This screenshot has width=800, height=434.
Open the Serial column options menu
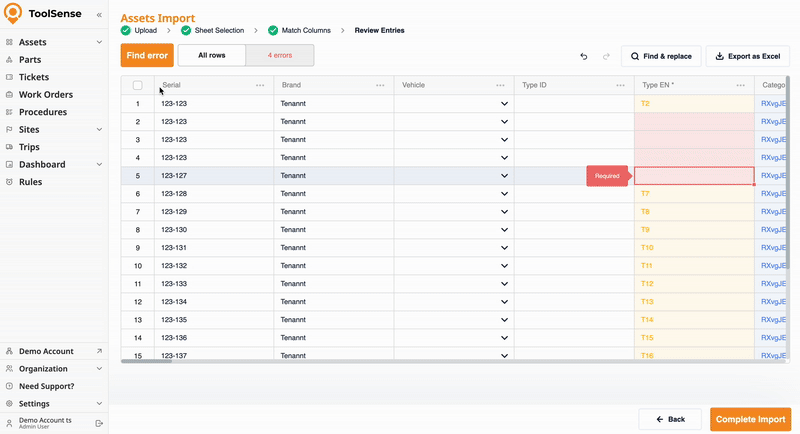(260, 85)
